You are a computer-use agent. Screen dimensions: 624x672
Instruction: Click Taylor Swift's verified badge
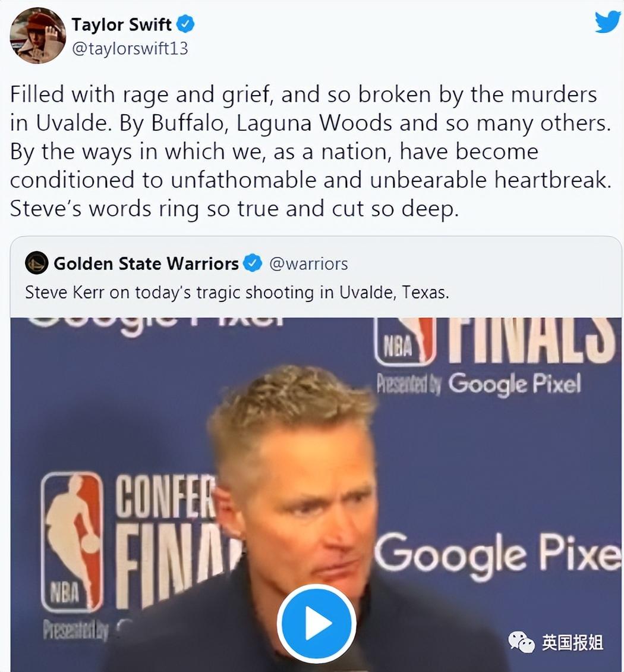coord(185,24)
